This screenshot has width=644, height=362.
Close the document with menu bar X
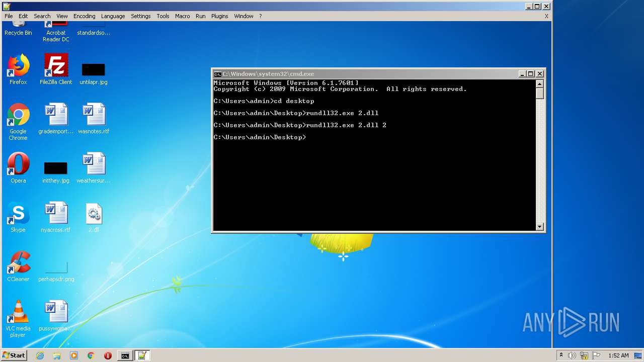pyautogui.click(x=546, y=16)
